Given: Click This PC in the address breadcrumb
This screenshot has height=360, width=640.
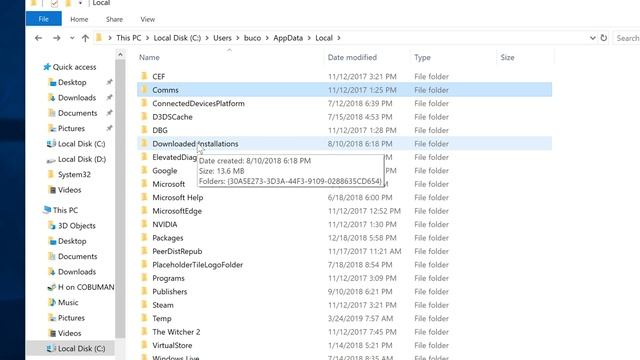Looking at the screenshot, I should click(x=128, y=38).
